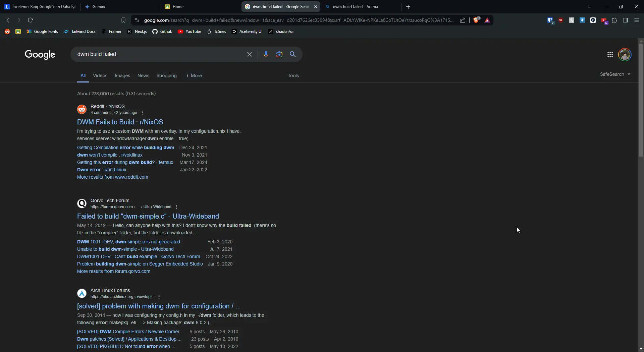This screenshot has width=644, height=352.
Task: Open 'More results from forum.qorvo.com'
Action: [x=114, y=271]
